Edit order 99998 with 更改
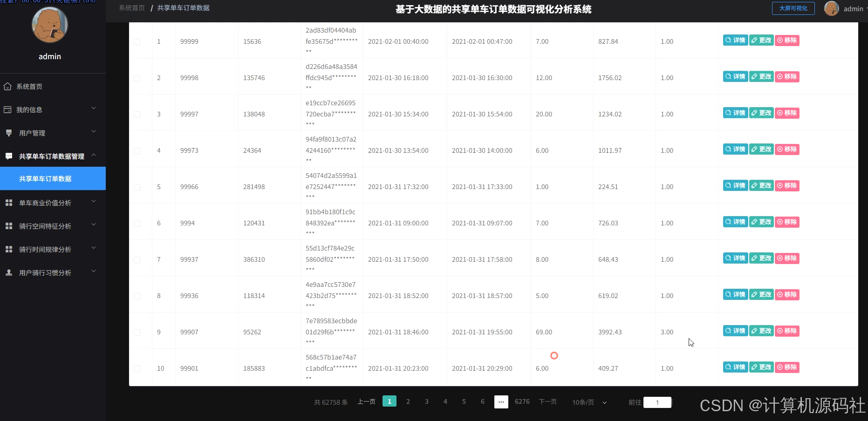Screen dimensions: 868x421 coord(761,77)
